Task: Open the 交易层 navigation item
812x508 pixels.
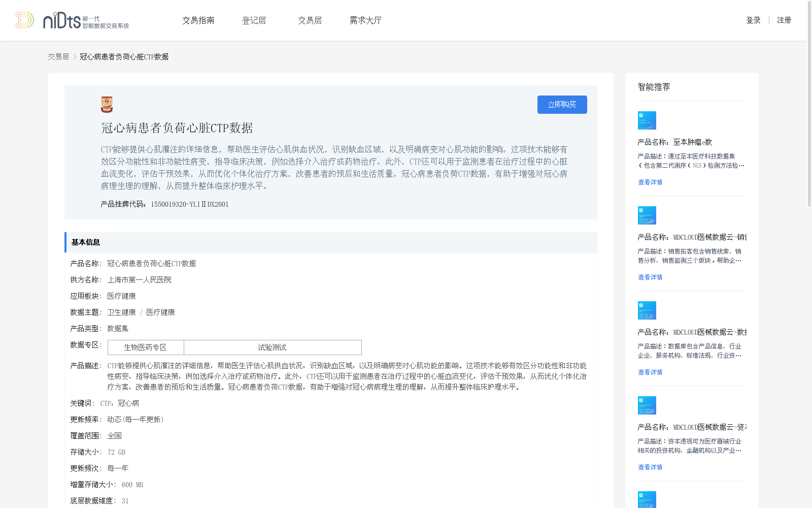Action: point(310,20)
